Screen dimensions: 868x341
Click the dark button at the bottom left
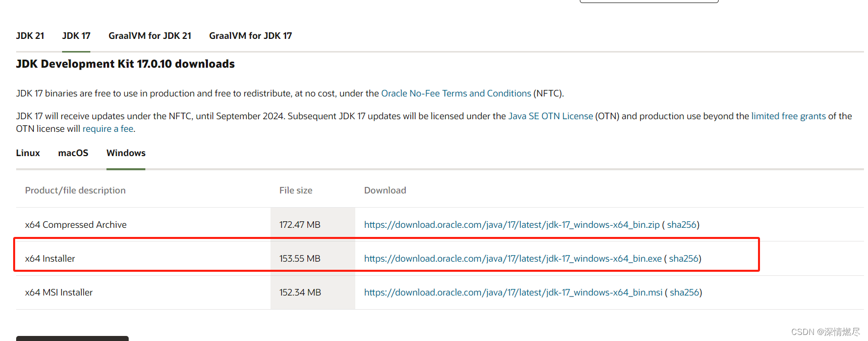pos(72,338)
